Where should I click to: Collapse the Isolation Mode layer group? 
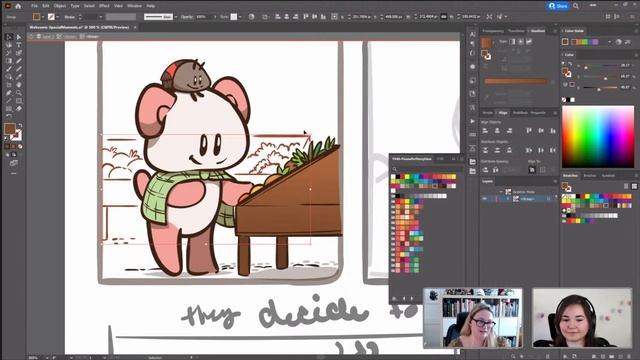coord(501,191)
